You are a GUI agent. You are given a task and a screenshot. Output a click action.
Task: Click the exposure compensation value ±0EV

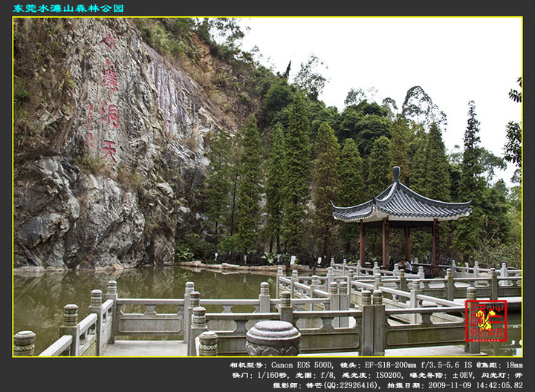pos(463,376)
